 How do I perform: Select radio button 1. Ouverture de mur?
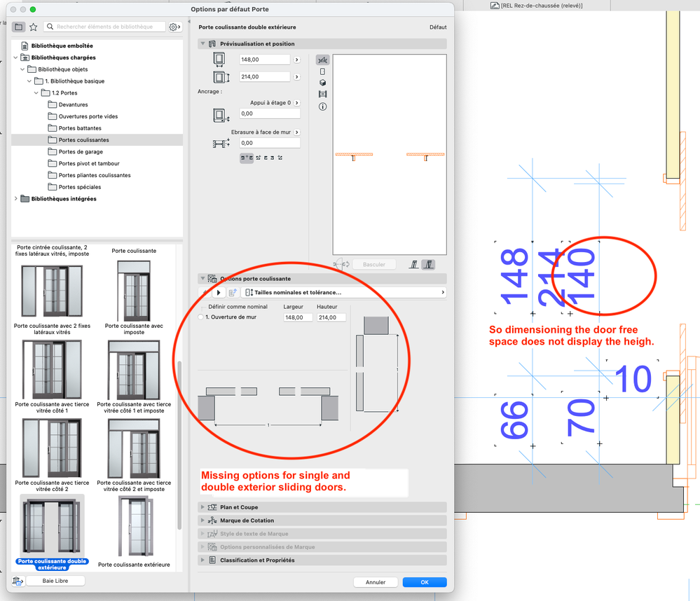(200, 317)
